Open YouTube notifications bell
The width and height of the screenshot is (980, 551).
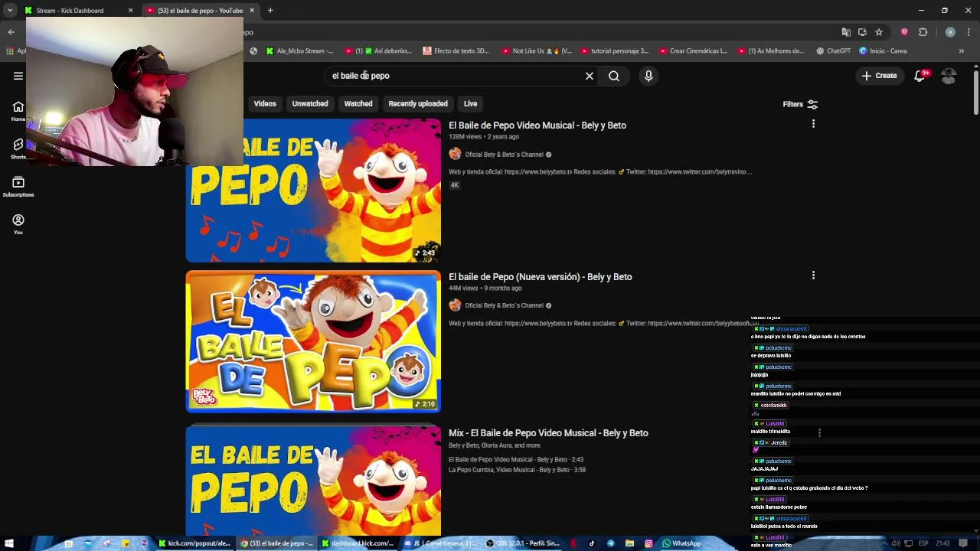(920, 76)
